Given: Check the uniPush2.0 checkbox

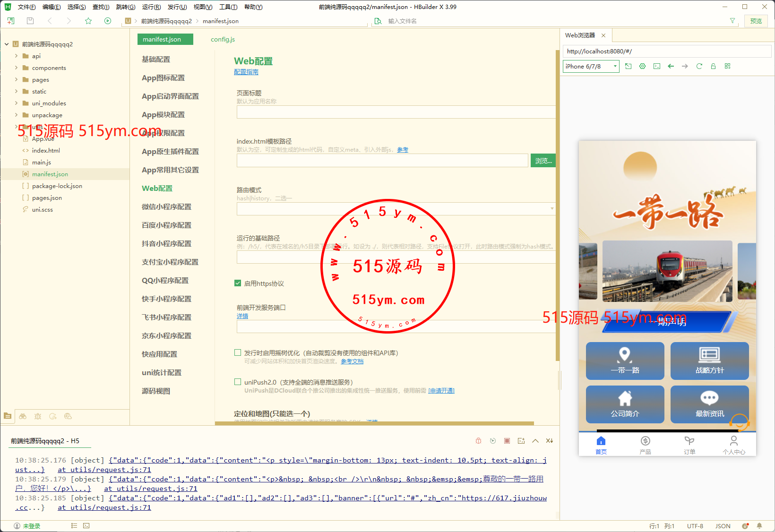Looking at the screenshot, I should pyautogui.click(x=238, y=382).
